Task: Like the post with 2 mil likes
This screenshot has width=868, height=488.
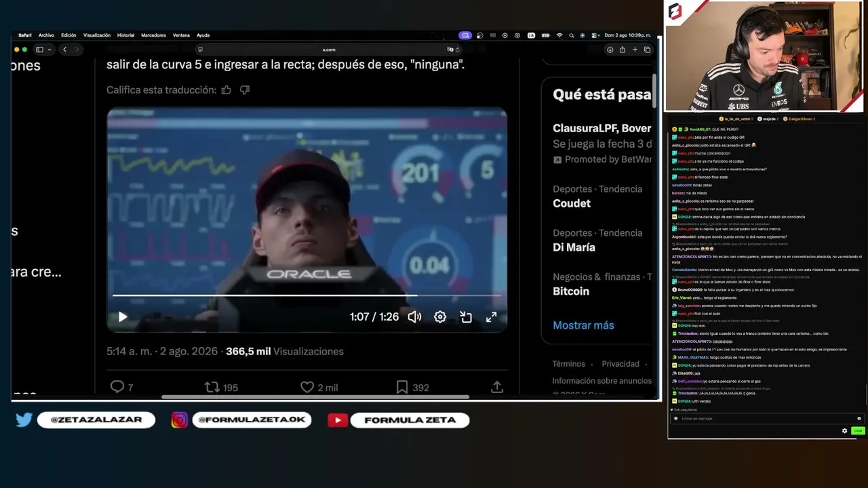Action: pos(319,387)
